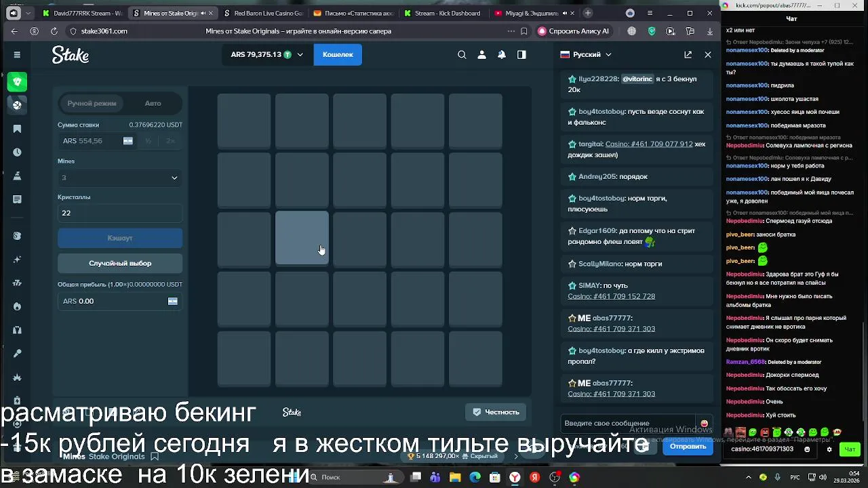Open Casino #461 709 077 912 bet link
868x488 pixels.
(x=649, y=144)
